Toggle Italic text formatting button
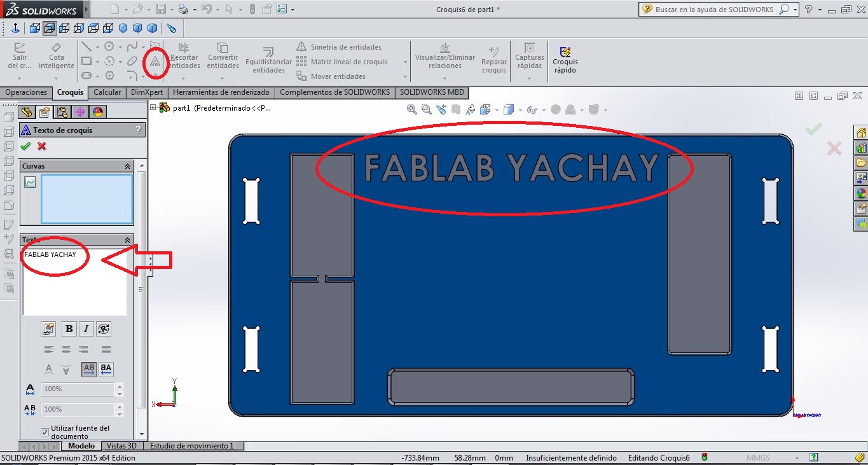 (86, 329)
